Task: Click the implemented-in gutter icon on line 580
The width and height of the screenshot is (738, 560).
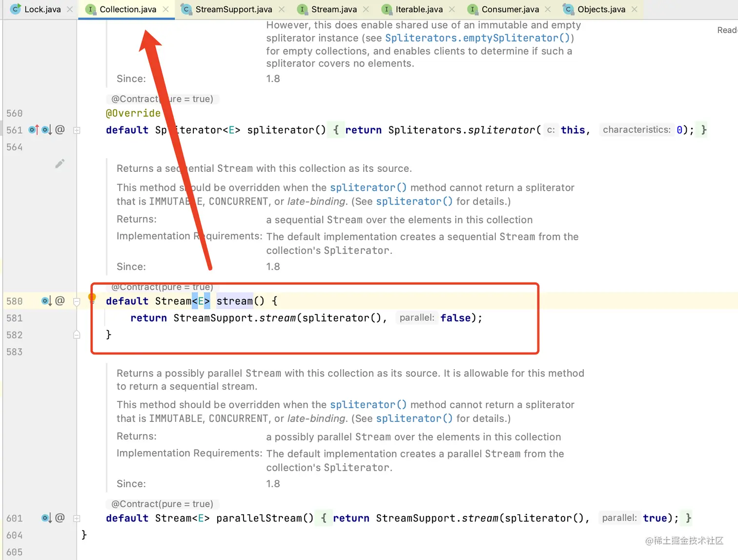Action: click(46, 301)
